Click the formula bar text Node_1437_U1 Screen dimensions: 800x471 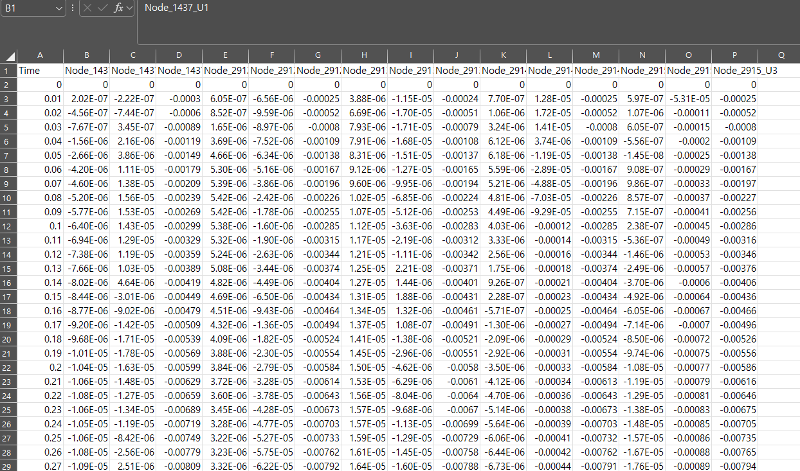[x=177, y=8]
